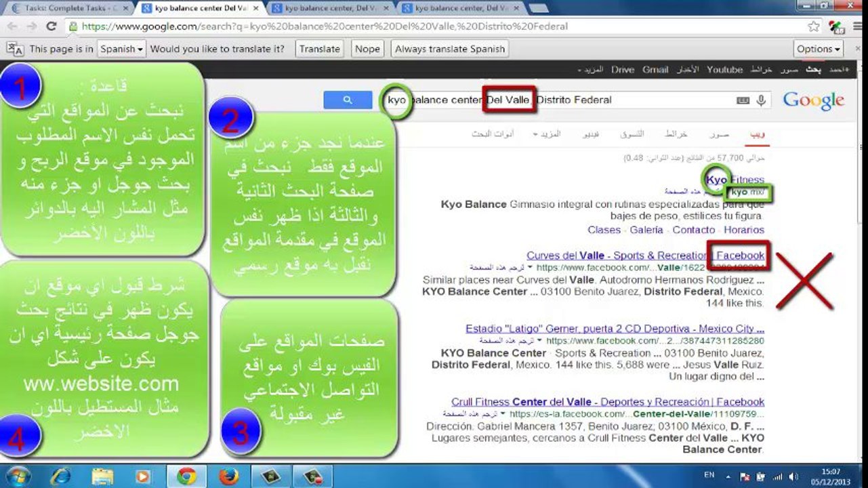This screenshot has height=488, width=868.
Task: Click the Google logo
Action: [813, 101]
